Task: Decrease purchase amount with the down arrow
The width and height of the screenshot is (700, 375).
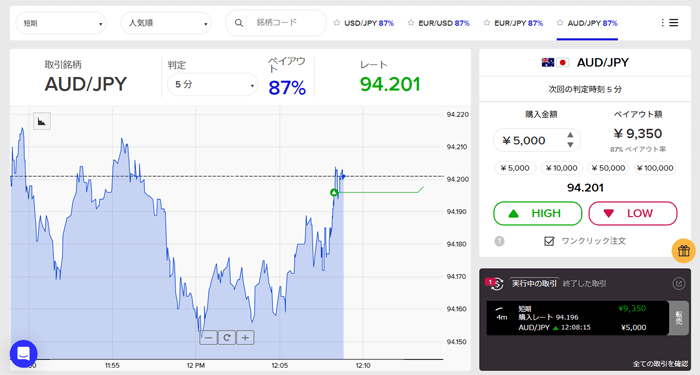Action: tap(570, 145)
